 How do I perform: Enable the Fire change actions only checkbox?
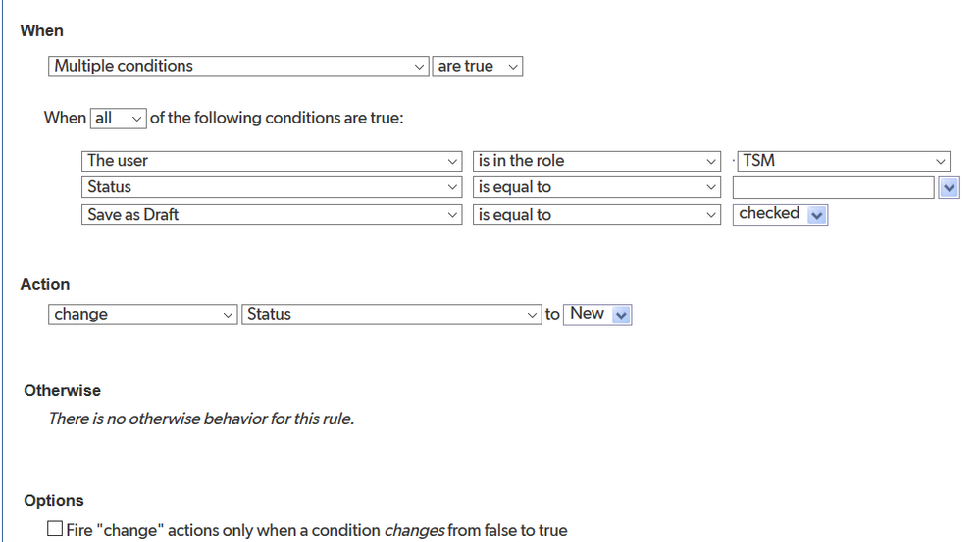coord(55,529)
